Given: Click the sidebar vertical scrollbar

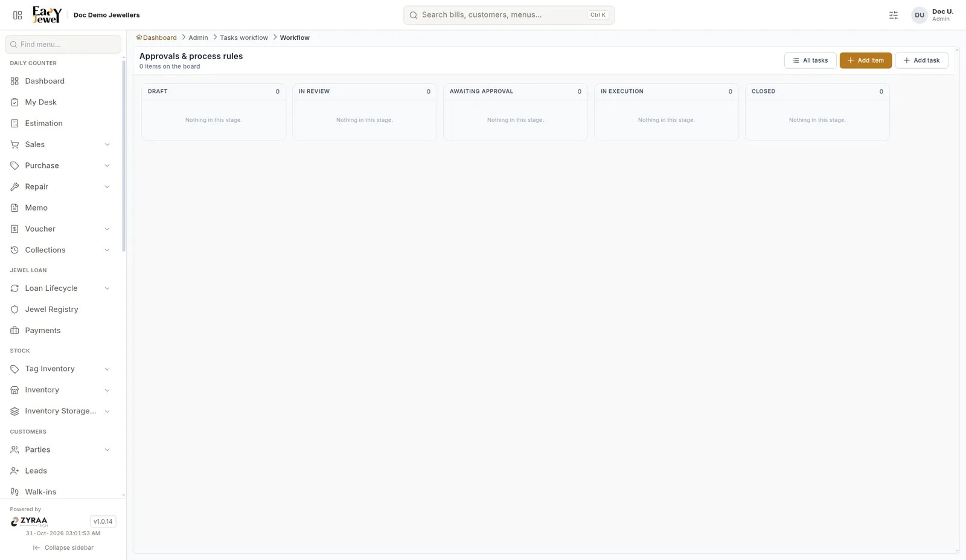Looking at the screenshot, I should [x=124, y=156].
